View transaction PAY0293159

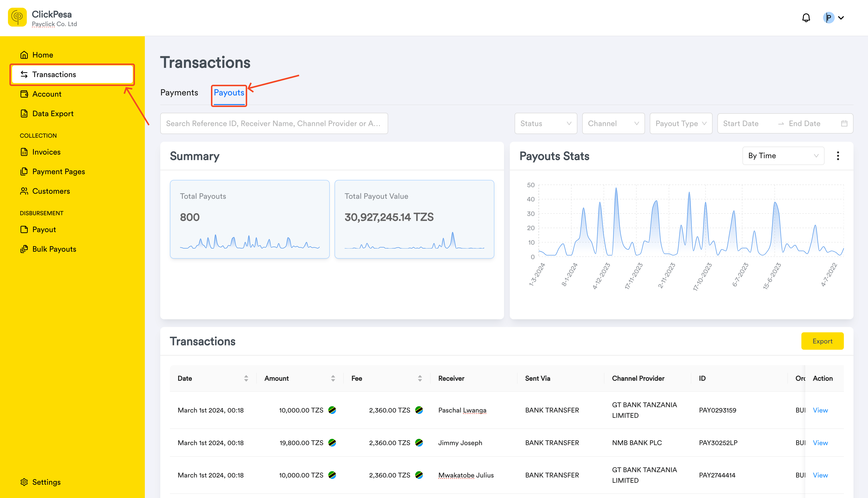tap(820, 410)
